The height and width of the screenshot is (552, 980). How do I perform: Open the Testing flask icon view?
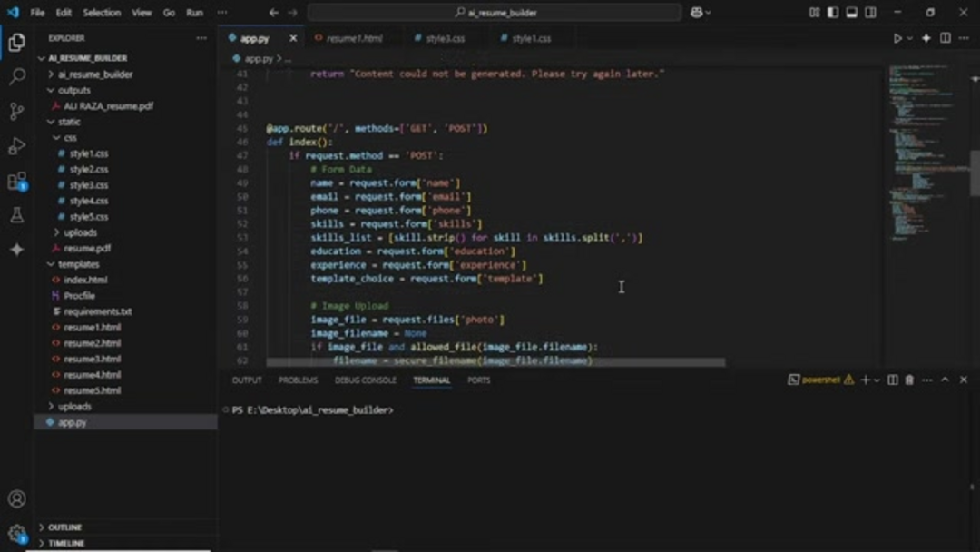(x=16, y=216)
